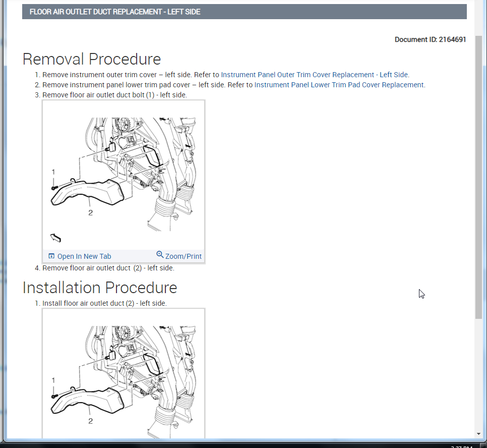
Task: Open Instrument Panel Outer Trim Cover Replacement link
Action: 315,75
